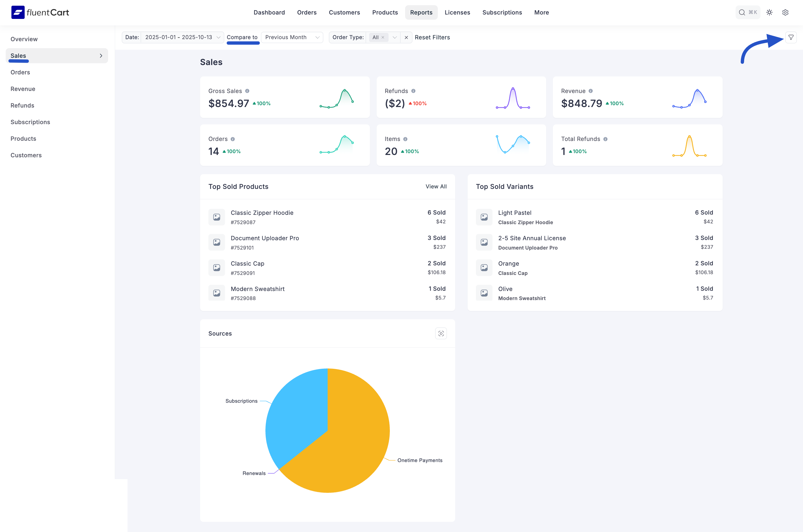Open the filter panel via funnel icon
The width and height of the screenshot is (803, 532).
(791, 37)
